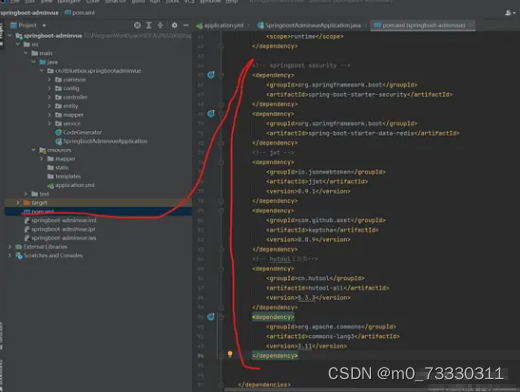
Task: Select the static folder
Action: [x=62, y=168]
